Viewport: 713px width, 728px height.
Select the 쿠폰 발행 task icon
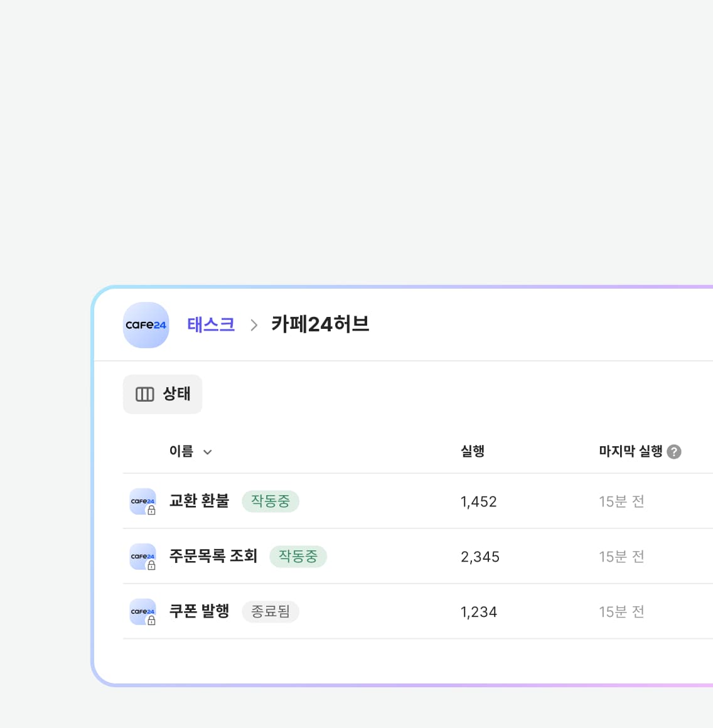tap(142, 612)
